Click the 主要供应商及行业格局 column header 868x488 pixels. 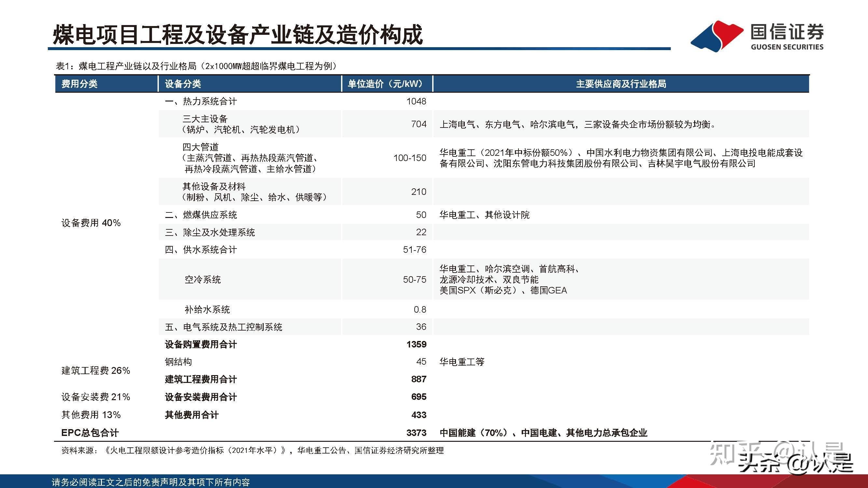pos(621,84)
